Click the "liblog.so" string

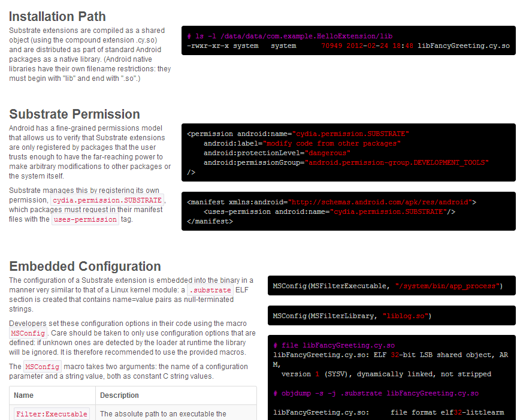point(405,316)
